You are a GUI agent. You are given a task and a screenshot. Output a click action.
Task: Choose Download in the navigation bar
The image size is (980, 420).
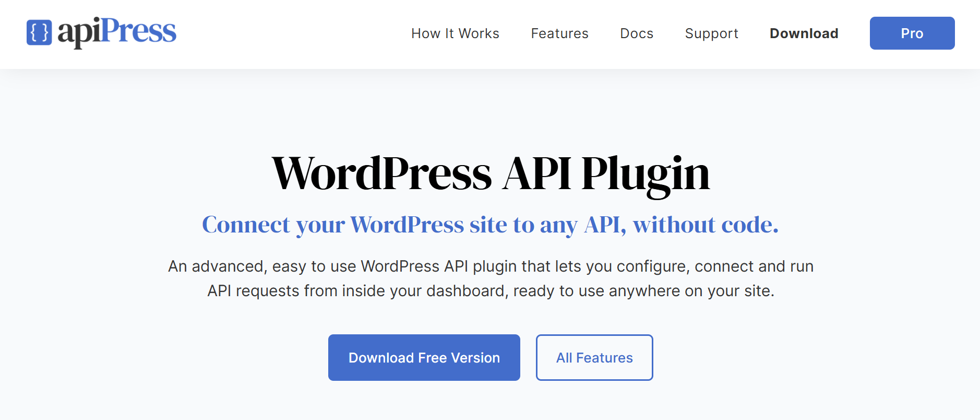pyautogui.click(x=804, y=33)
